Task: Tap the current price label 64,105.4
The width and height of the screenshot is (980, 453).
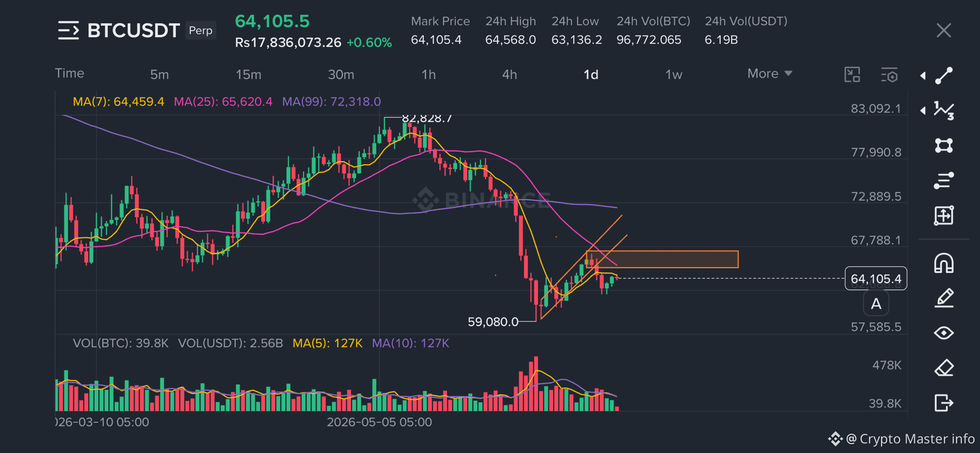Action: (876, 279)
